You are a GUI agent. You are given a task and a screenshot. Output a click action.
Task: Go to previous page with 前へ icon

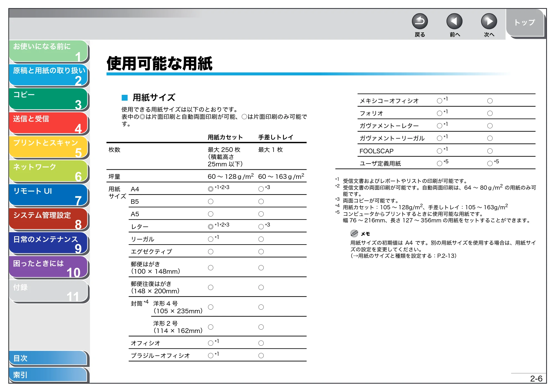pyautogui.click(x=454, y=21)
